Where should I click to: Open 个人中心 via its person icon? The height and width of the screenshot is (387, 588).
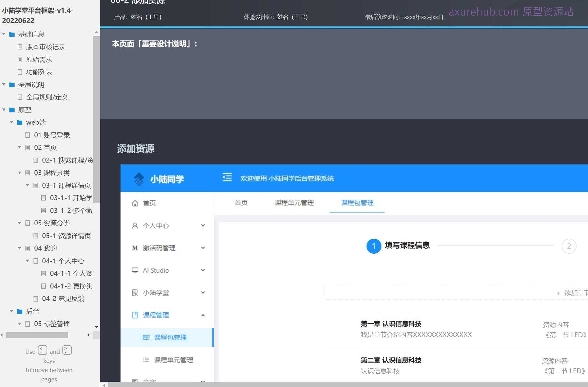pyautogui.click(x=134, y=225)
